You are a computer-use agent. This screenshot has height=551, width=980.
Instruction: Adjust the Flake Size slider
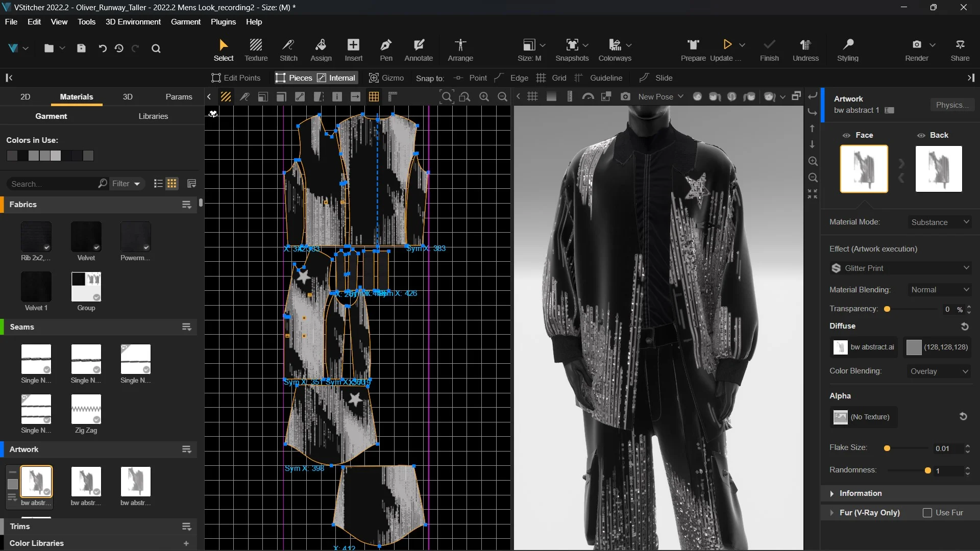click(887, 448)
